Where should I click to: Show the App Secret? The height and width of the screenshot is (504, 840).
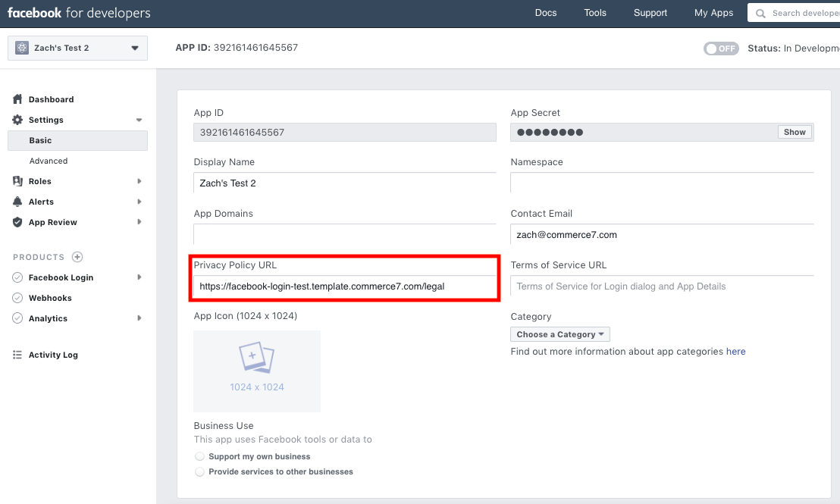coord(795,133)
